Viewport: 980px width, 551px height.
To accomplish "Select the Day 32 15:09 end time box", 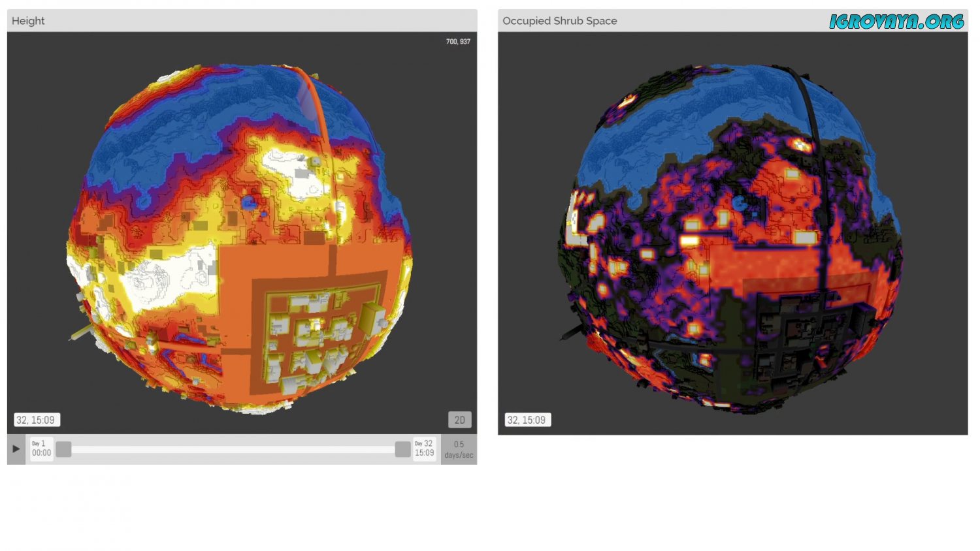I will click(x=424, y=449).
